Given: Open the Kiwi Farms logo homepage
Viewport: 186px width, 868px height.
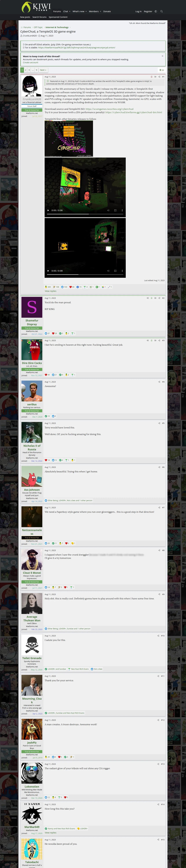Looking at the screenshot, I should (36, 7).
